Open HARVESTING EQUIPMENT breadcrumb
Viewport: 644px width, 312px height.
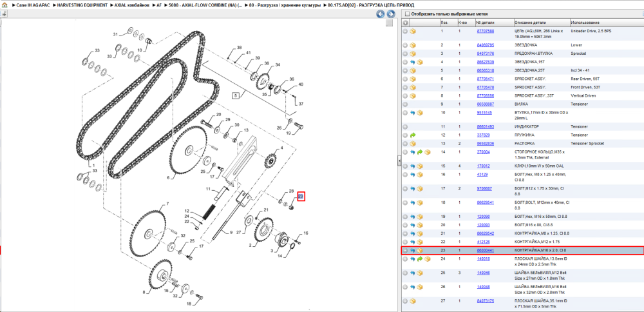coord(82,5)
